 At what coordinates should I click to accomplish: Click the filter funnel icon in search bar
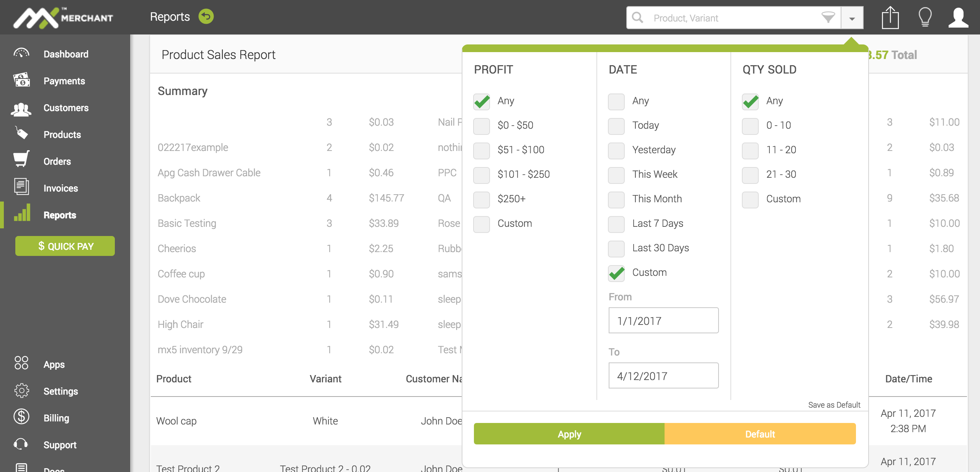(x=828, y=17)
